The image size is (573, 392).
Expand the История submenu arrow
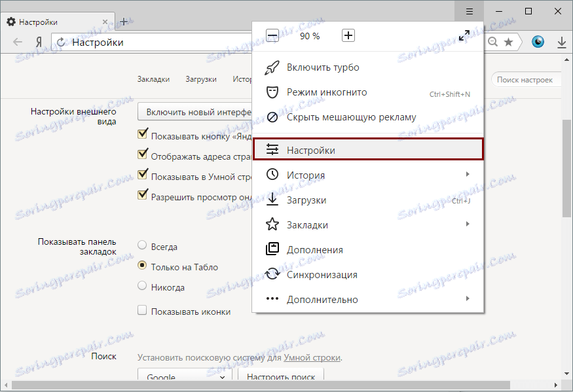pos(468,174)
